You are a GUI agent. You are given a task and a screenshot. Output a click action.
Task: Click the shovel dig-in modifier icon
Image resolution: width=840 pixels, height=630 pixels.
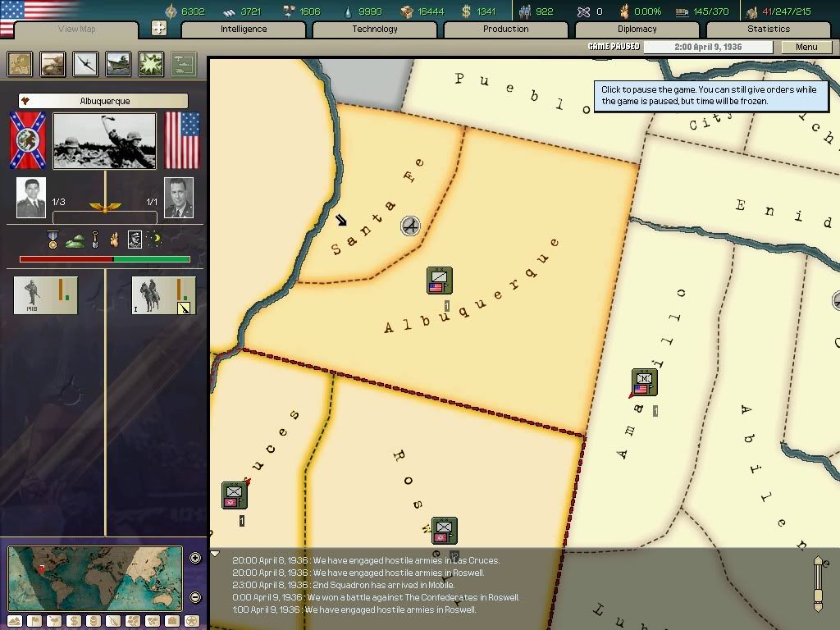coord(95,240)
